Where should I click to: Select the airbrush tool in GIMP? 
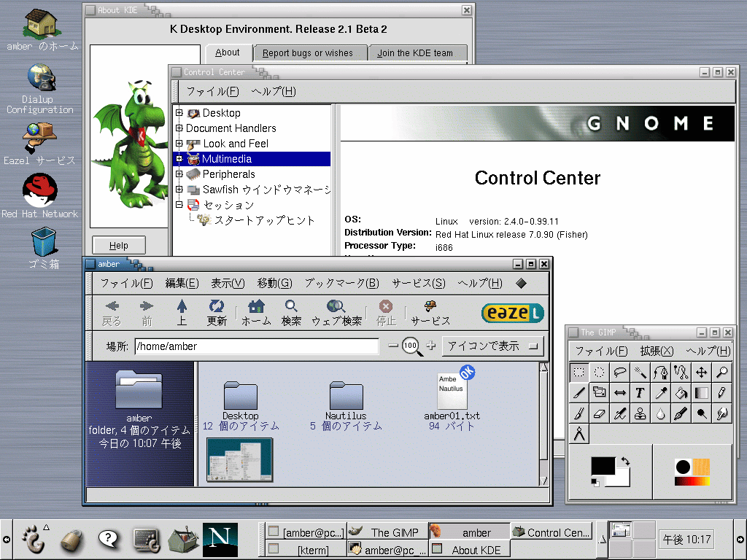[x=620, y=413]
